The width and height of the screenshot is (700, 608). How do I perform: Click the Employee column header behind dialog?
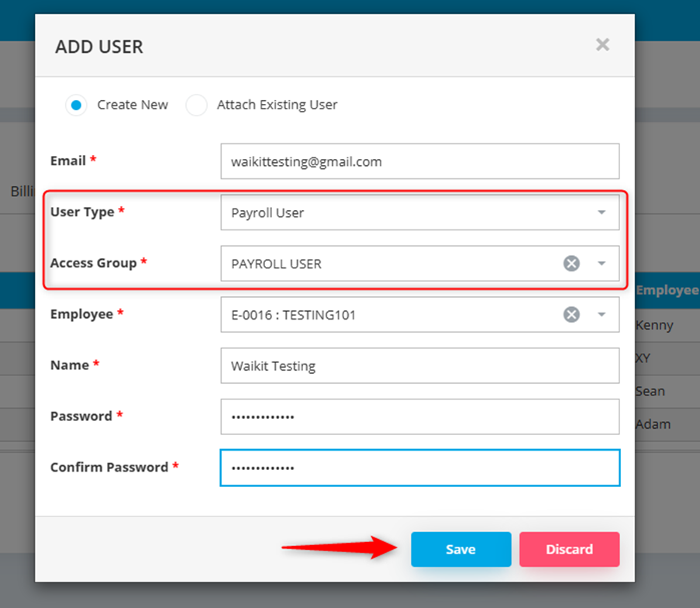click(667, 290)
